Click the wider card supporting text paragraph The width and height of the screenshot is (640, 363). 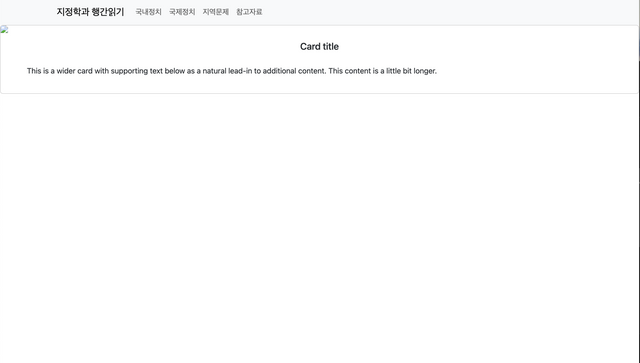pyautogui.click(x=232, y=71)
